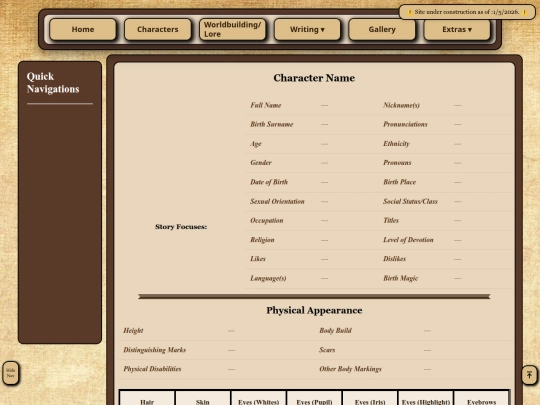Select the Date of Birth label
Screen dimensions: 540x405
pos(269,182)
